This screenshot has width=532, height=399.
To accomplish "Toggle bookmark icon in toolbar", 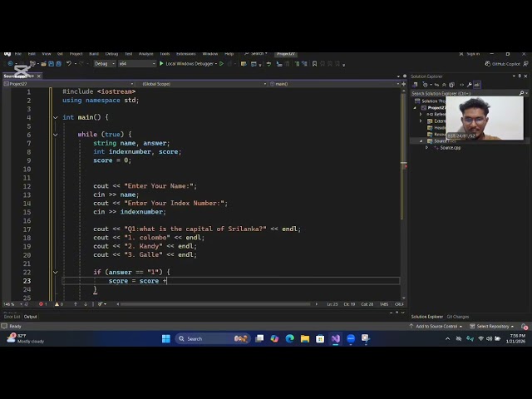I will [314, 63].
